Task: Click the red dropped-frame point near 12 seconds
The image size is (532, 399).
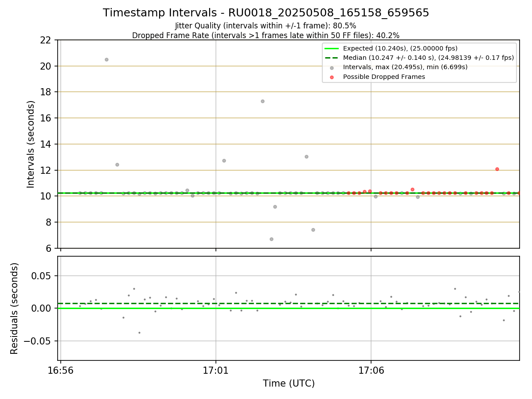Action: pos(497,169)
